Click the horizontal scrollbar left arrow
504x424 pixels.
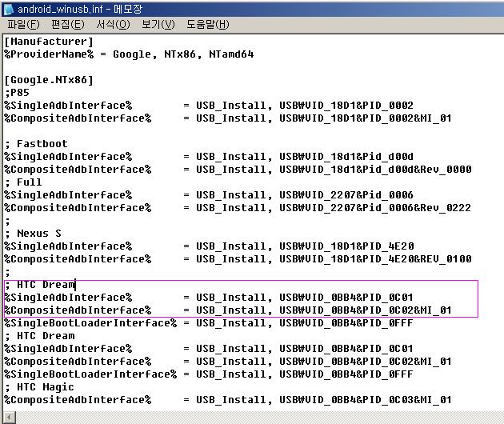(x=10, y=418)
